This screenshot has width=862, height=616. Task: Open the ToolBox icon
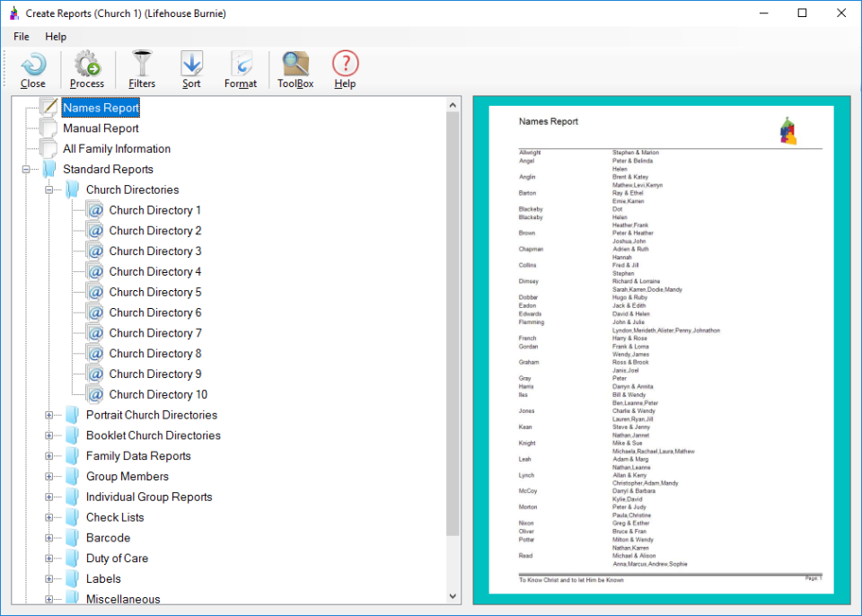pos(295,66)
